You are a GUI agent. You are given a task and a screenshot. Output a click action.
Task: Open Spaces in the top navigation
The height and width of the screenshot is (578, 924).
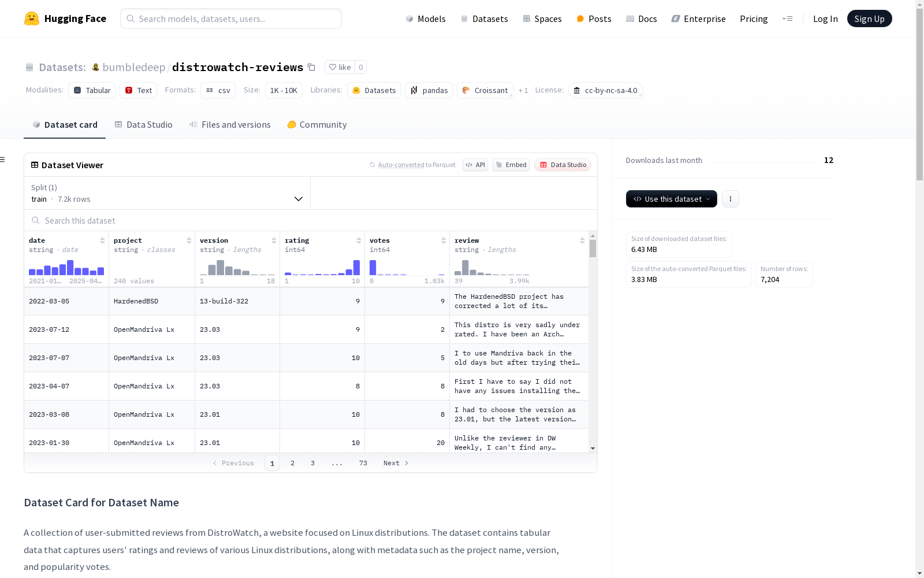coord(542,18)
